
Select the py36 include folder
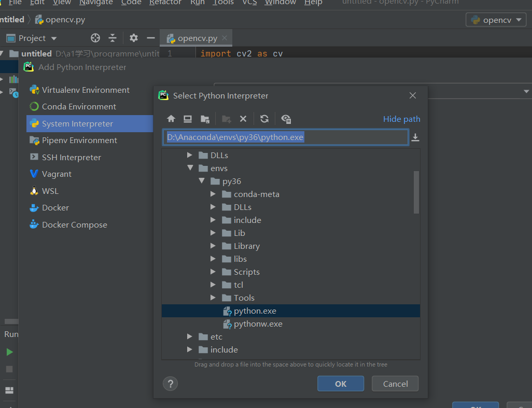[291, 220]
